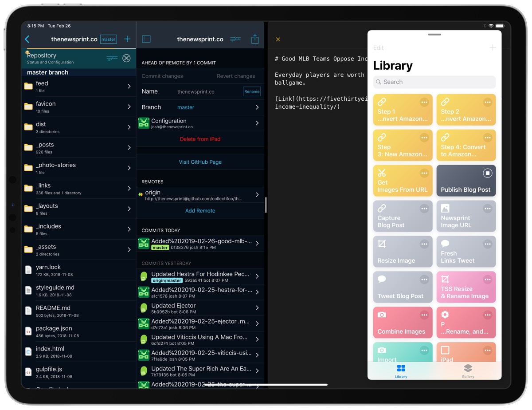532x410 pixels.
Task: Open the yarn.lock file
Action: tap(78, 270)
